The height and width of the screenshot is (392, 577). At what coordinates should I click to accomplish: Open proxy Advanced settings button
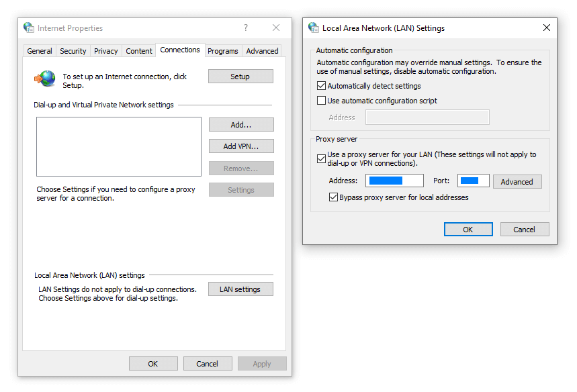pos(517,181)
